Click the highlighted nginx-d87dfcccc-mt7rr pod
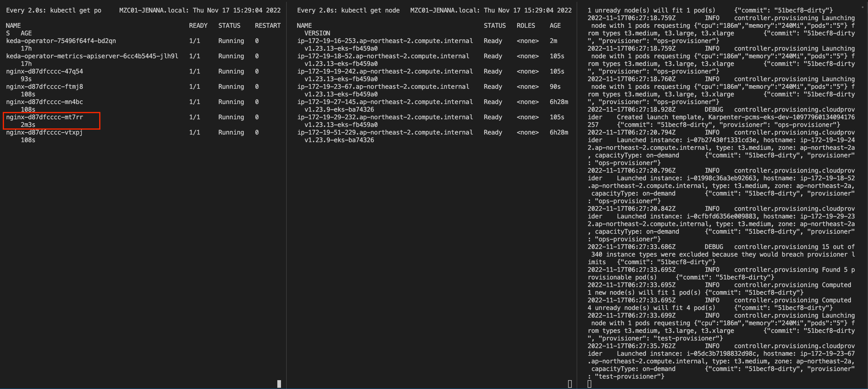The image size is (868, 389). click(45, 117)
